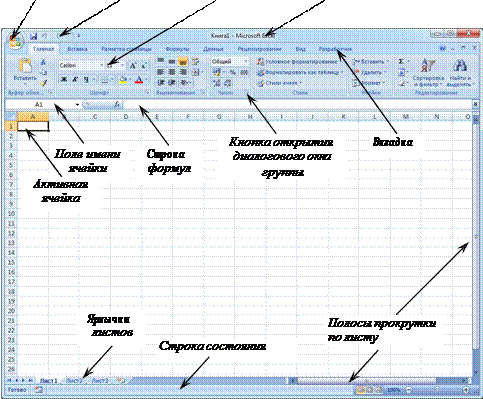Screen dimensions: 483x399
Task: Open font color dropdown arrow
Action: [x=146, y=79]
